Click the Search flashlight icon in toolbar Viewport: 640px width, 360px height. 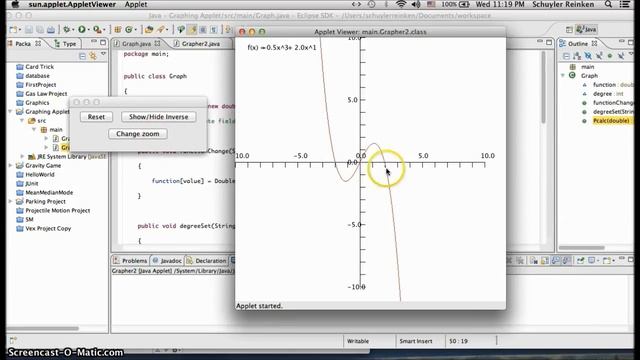[161, 29]
